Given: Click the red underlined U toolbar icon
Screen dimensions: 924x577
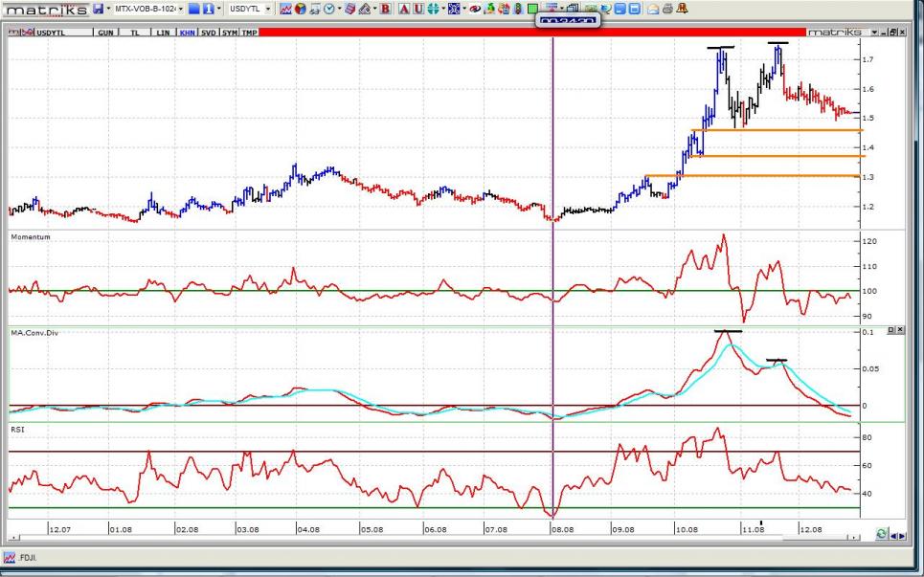Looking at the screenshot, I should pos(420,9).
